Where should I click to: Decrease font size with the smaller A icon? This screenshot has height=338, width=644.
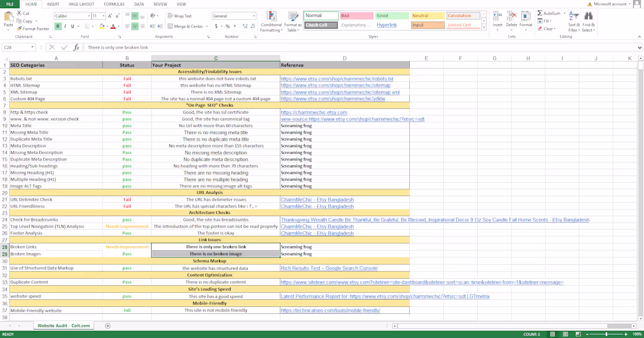tap(118, 16)
